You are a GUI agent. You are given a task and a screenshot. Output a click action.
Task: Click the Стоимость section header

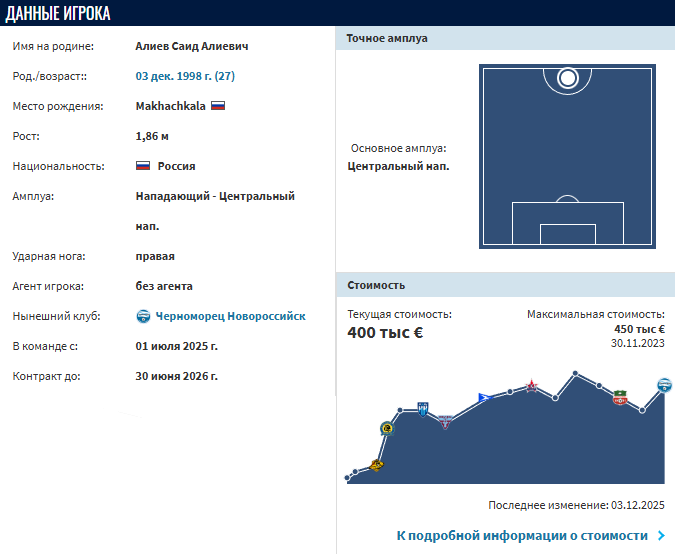[x=376, y=285]
